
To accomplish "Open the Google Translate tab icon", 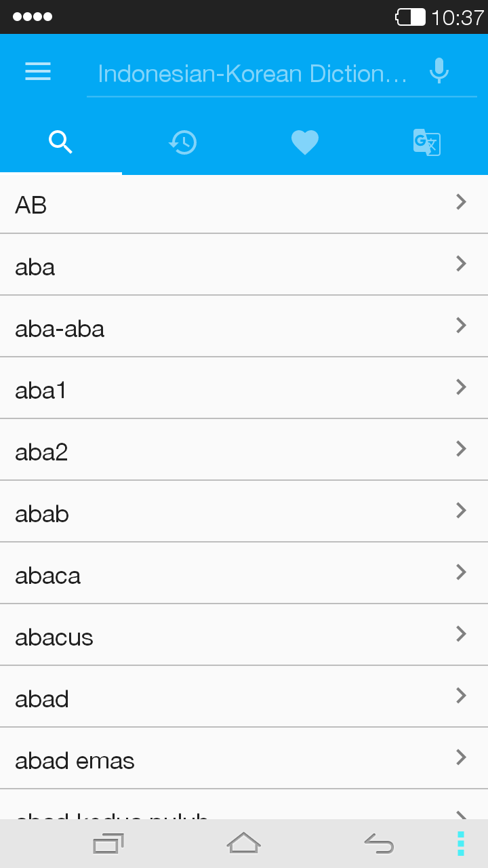I will coord(427,142).
